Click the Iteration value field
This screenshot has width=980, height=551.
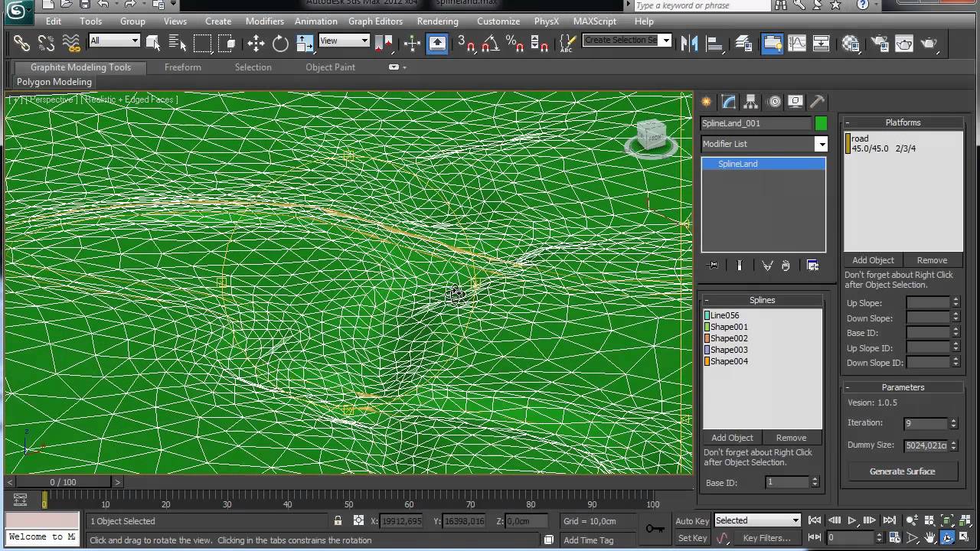click(926, 423)
